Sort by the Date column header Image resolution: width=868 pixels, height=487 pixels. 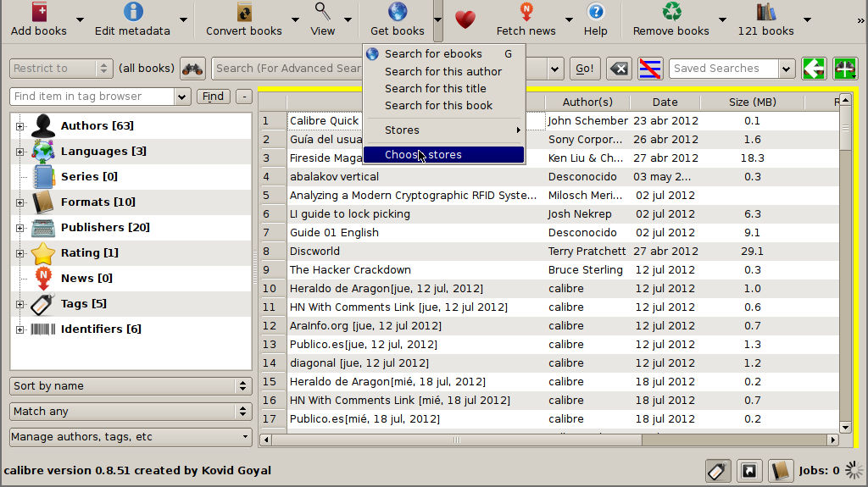[x=665, y=102]
